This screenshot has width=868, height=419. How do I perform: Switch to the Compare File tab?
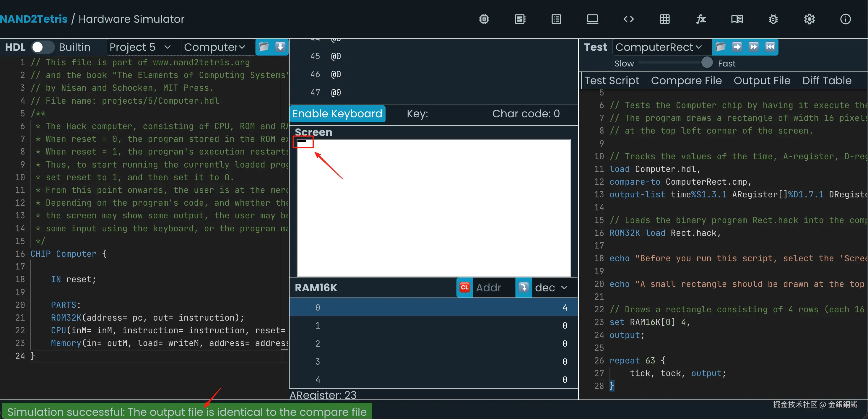[x=686, y=81]
